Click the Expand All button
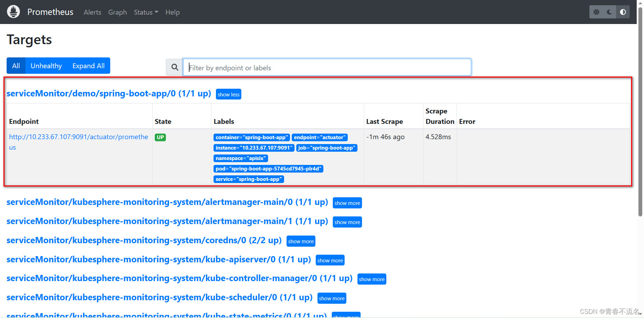This screenshot has height=318, width=644. point(88,65)
